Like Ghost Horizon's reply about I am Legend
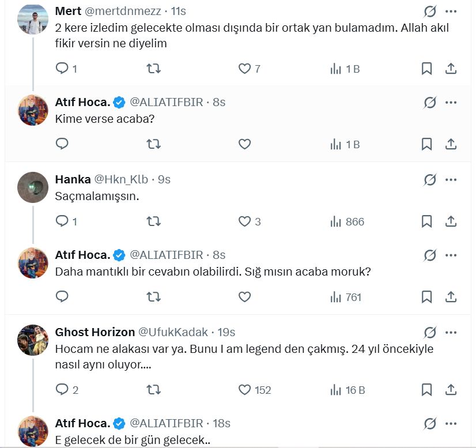 point(244,390)
